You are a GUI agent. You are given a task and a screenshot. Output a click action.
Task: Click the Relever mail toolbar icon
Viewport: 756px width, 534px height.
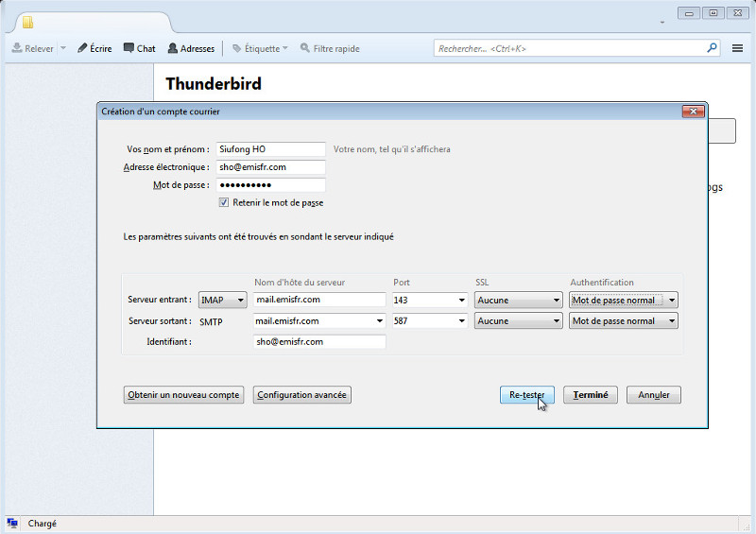18,48
